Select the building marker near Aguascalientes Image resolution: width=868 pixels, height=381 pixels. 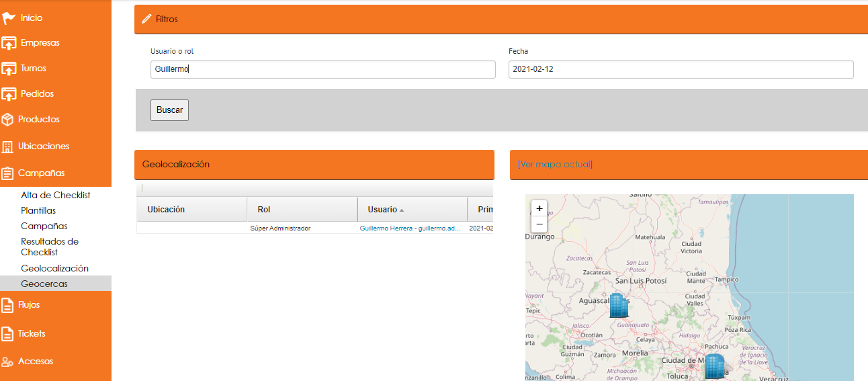[619, 305]
